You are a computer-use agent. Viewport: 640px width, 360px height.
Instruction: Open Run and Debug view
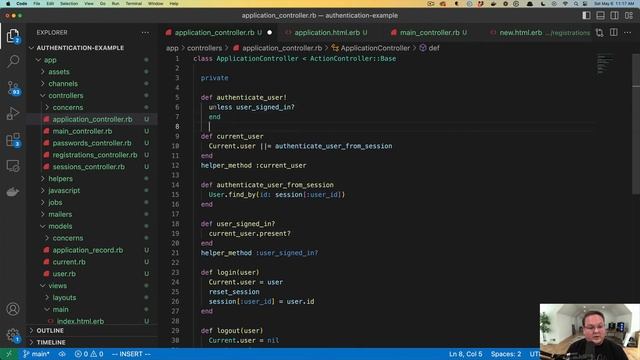13,113
